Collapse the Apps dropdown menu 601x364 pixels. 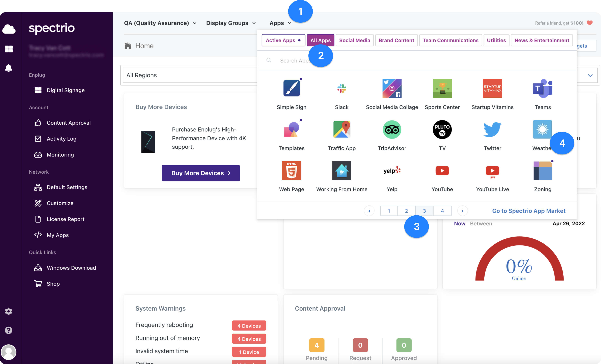[x=280, y=23]
